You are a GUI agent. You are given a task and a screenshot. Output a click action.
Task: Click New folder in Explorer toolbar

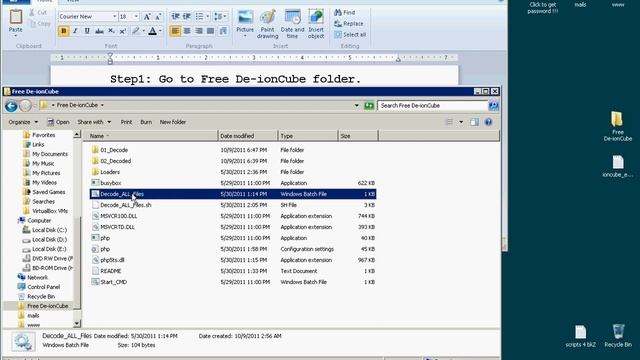(173, 122)
